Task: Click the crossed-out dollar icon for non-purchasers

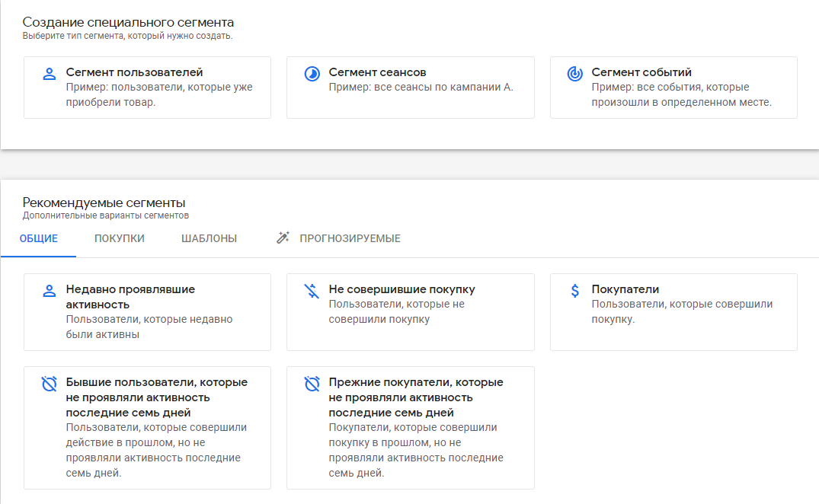Action: pyautogui.click(x=312, y=291)
